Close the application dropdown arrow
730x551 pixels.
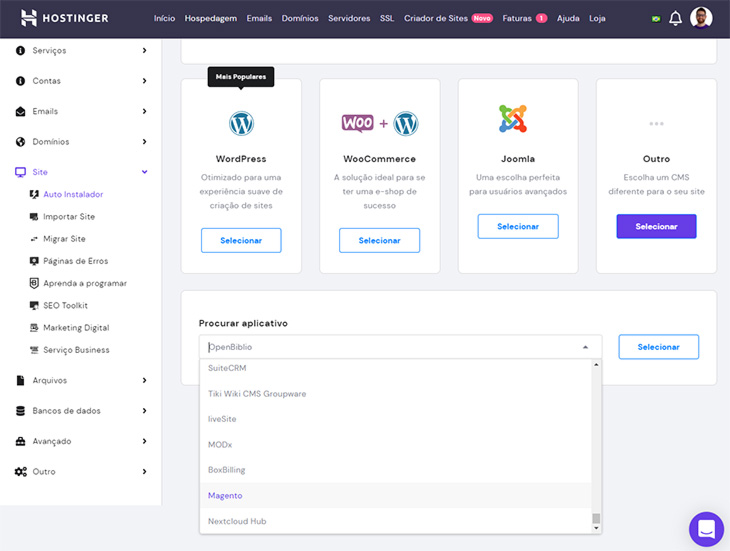pos(585,347)
